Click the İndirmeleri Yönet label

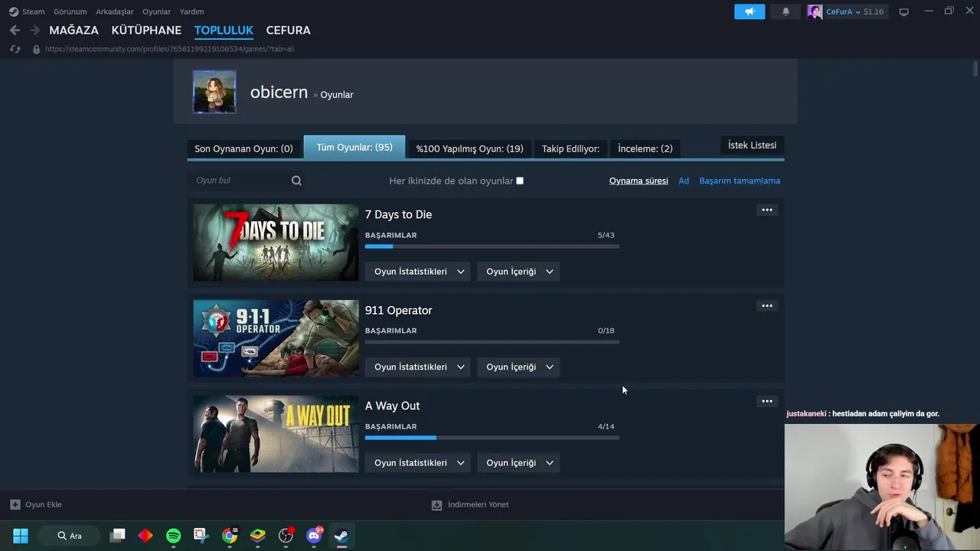pos(478,505)
